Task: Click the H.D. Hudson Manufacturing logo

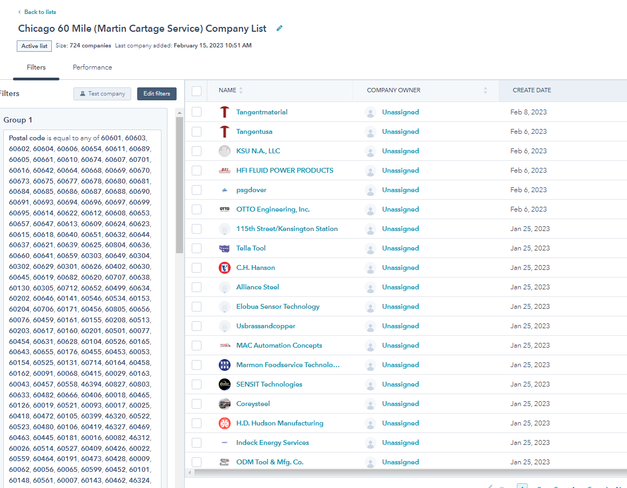Action: click(225, 423)
